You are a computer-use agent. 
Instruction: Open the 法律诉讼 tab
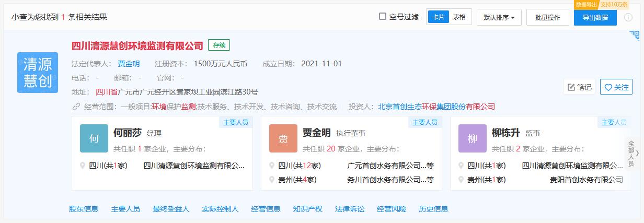coord(350,209)
